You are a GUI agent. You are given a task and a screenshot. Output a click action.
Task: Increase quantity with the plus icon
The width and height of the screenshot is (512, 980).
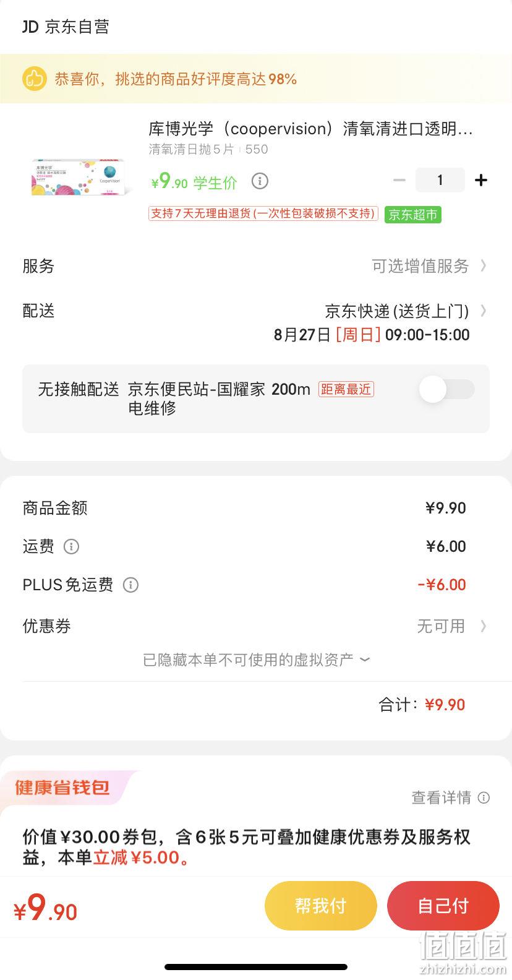[x=480, y=180]
